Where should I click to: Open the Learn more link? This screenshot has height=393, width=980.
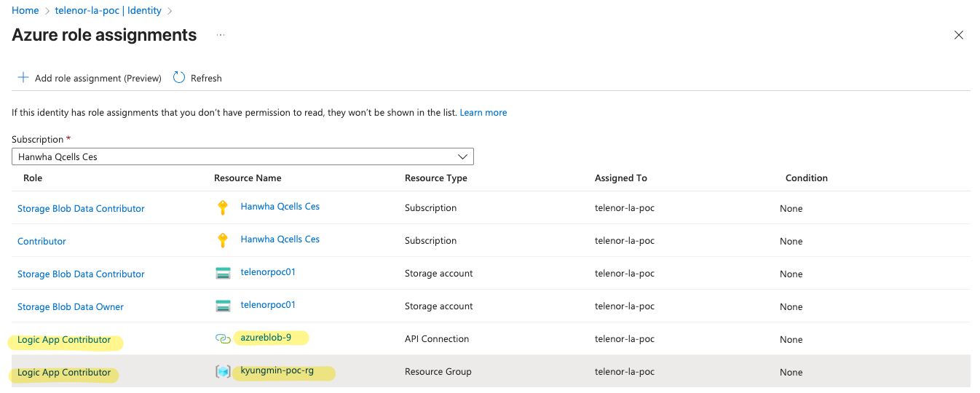[483, 113]
